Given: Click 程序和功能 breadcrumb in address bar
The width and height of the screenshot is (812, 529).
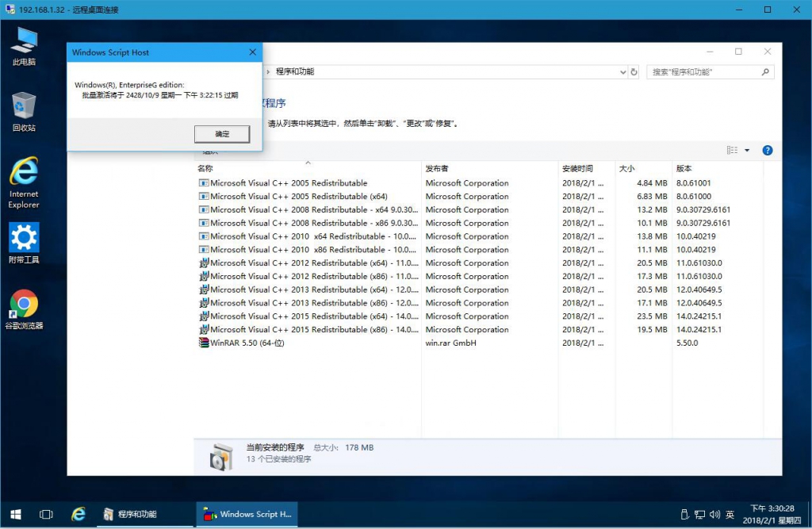Looking at the screenshot, I should click(295, 71).
